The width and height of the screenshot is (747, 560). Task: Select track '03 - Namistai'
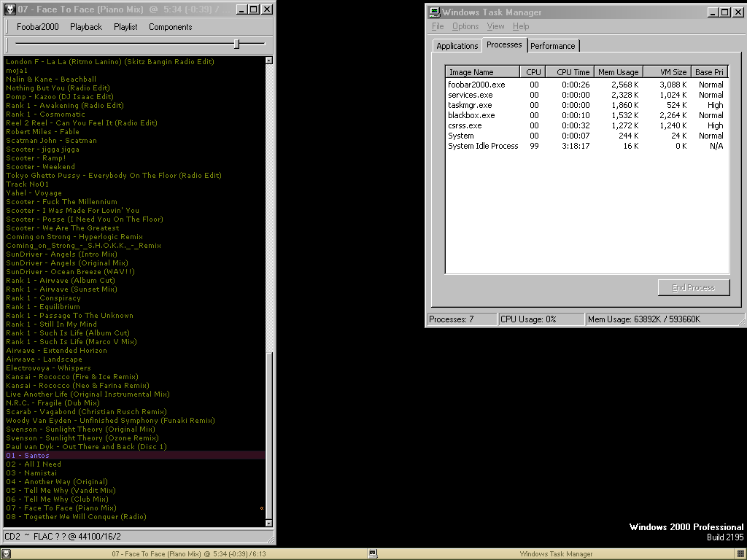click(x=135, y=473)
